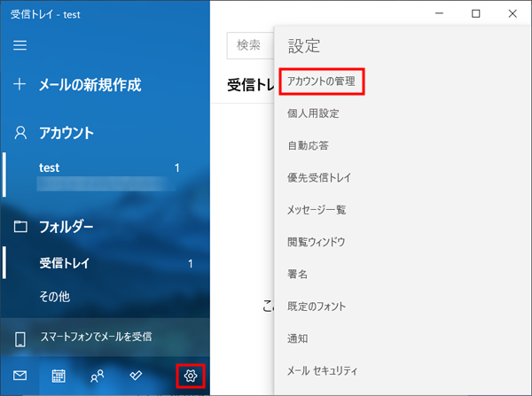The height and width of the screenshot is (396, 532).
Task: Click the plus icon for new mail
Action: click(x=20, y=86)
